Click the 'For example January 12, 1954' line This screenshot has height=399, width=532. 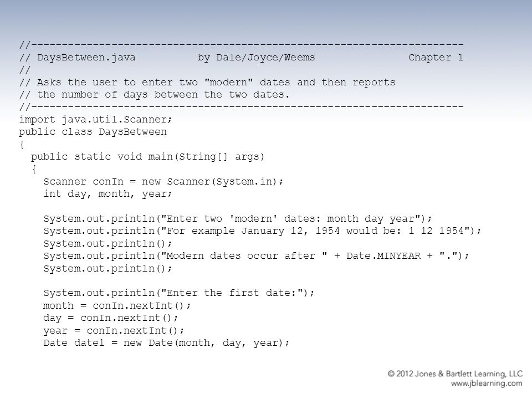[x=262, y=231]
